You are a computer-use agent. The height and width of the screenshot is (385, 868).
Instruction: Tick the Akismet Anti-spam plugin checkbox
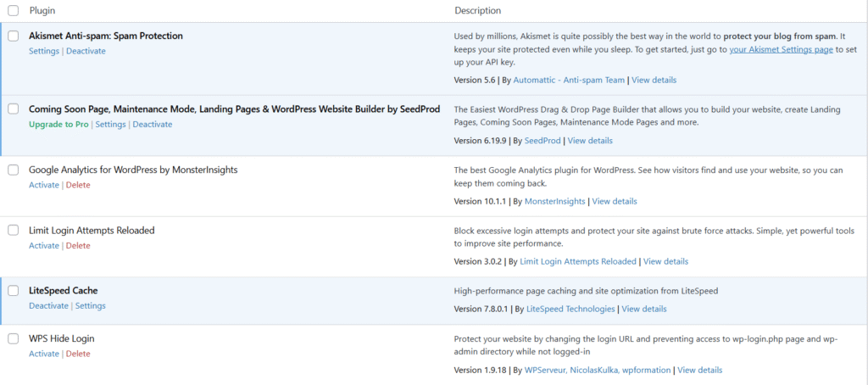14,36
